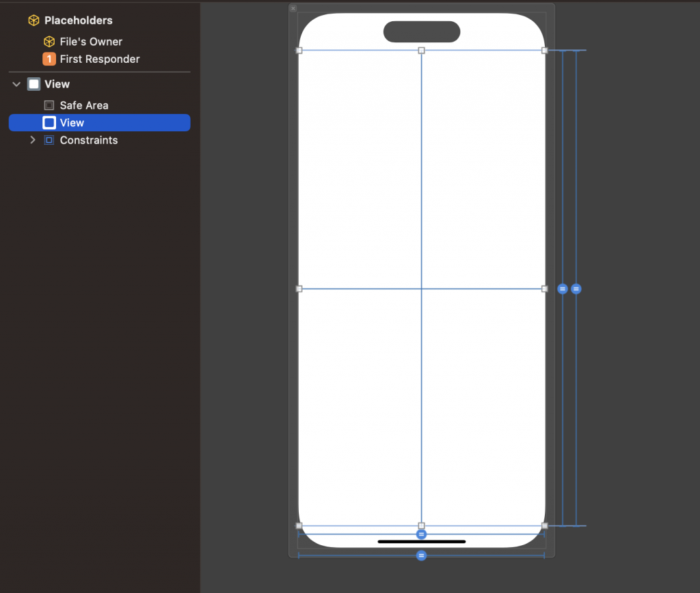Select the inner equal-height constraint badge on the right
Image resolution: width=700 pixels, height=593 pixels.
point(563,289)
